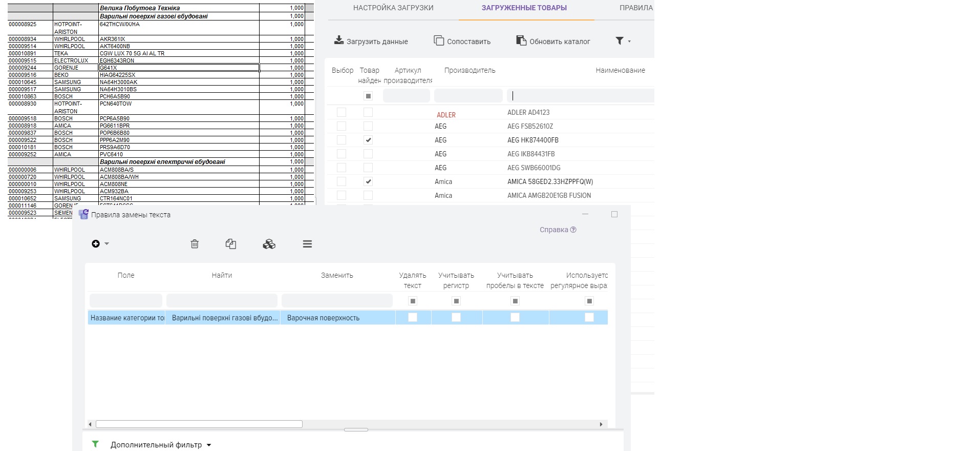Click the splitter handle below rules table
Viewport: 980px width, 451px height.
point(356,429)
